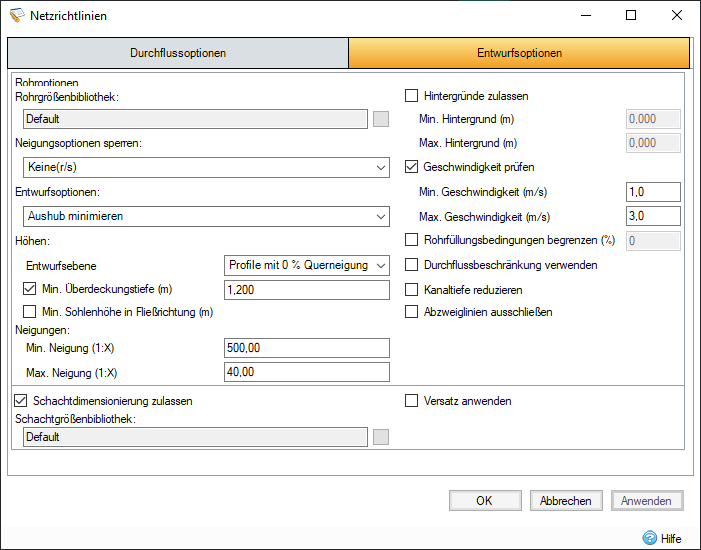The height and width of the screenshot is (550, 701).
Task: Disable Schachtdimensionierung zulassen
Action: pyautogui.click(x=21, y=401)
